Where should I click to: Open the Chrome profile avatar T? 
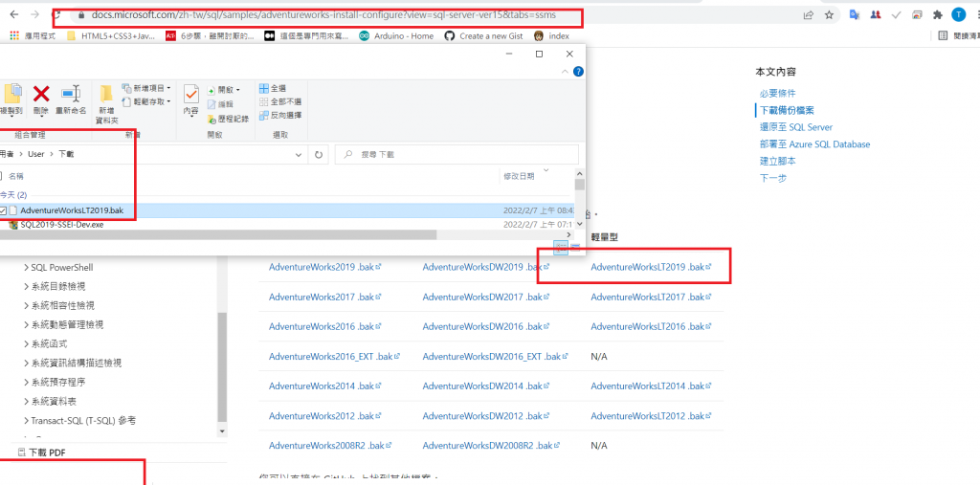pos(958,15)
